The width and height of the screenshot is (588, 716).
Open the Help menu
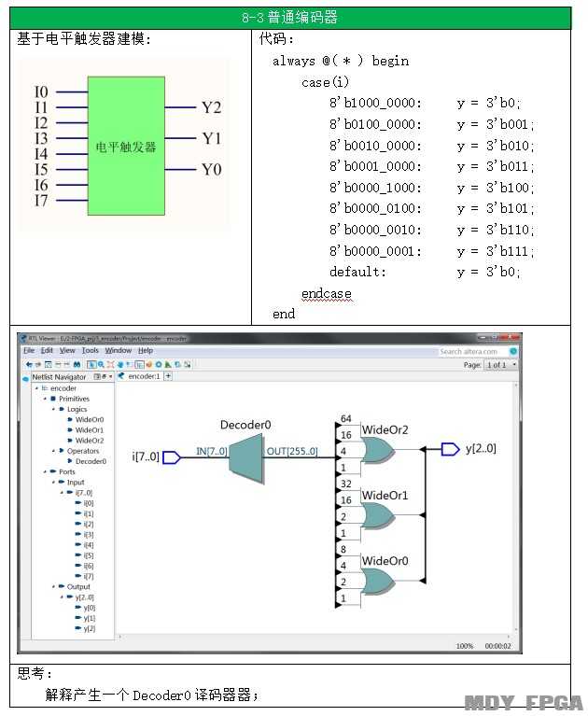(x=146, y=350)
